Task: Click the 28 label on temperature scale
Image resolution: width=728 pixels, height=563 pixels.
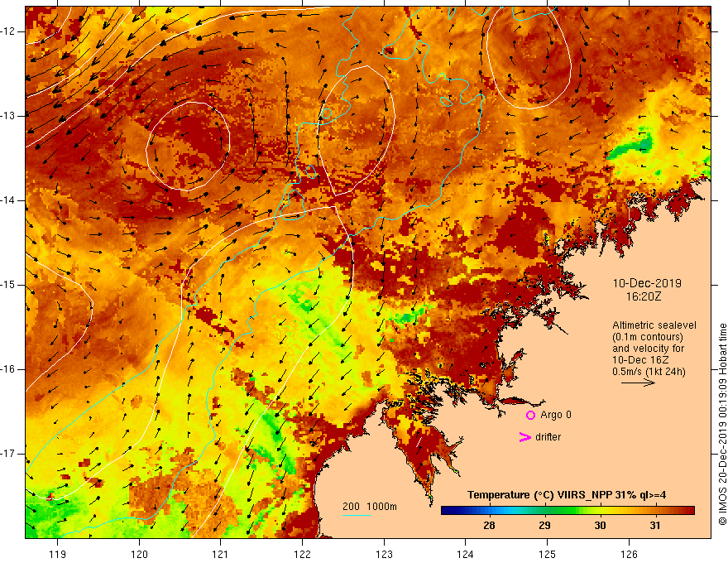Action: point(489,526)
